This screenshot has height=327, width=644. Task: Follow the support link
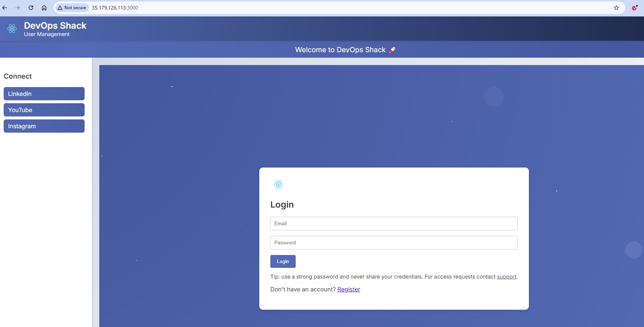click(x=506, y=277)
